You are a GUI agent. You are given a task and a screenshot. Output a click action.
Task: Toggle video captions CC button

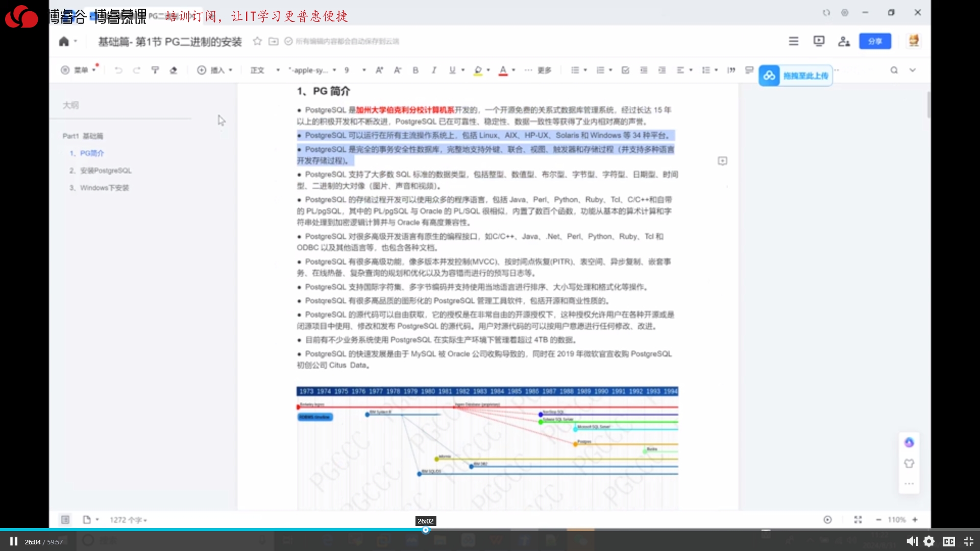click(x=949, y=541)
